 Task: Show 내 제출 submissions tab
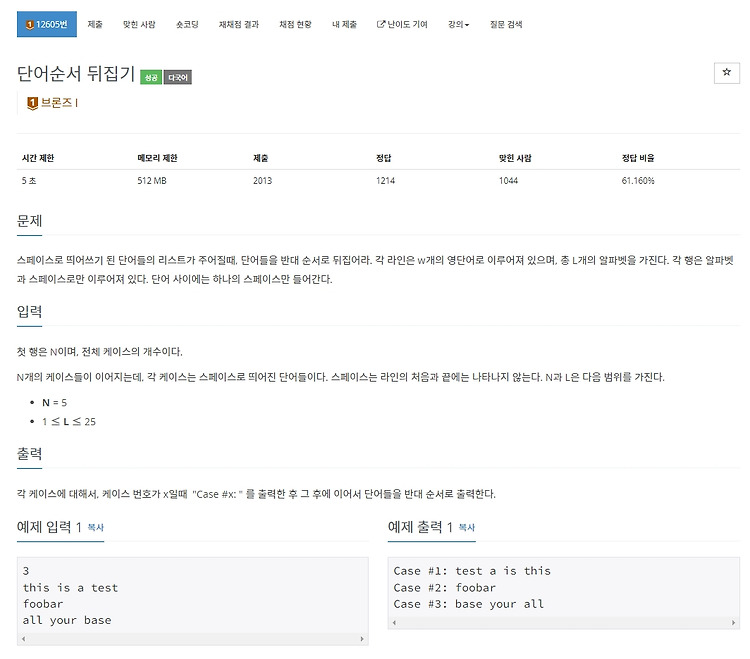tap(344, 24)
